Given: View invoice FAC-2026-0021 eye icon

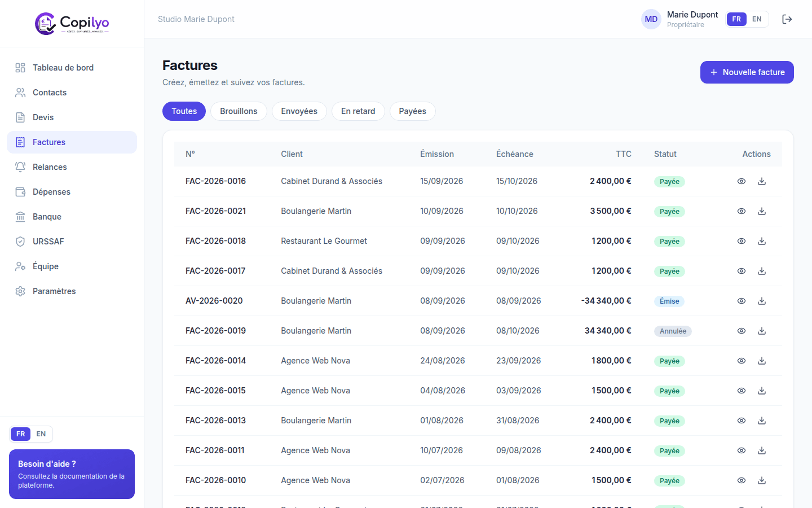Looking at the screenshot, I should point(742,211).
